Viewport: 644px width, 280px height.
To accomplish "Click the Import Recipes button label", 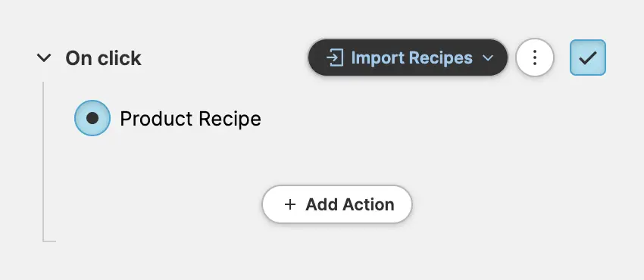I will pyautogui.click(x=411, y=58).
